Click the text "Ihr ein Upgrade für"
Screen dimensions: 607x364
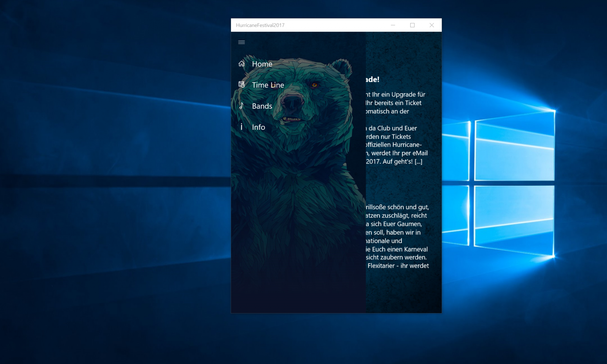(x=399, y=94)
